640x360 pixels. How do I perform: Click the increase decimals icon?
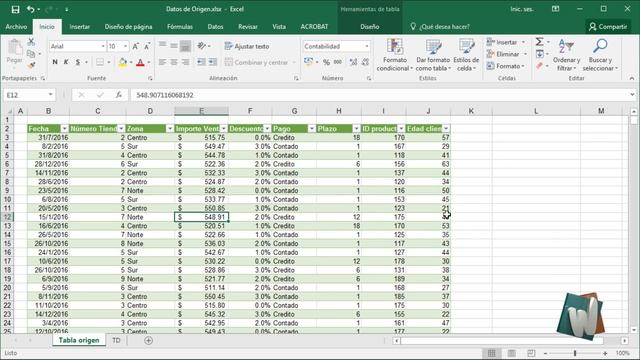[353, 62]
